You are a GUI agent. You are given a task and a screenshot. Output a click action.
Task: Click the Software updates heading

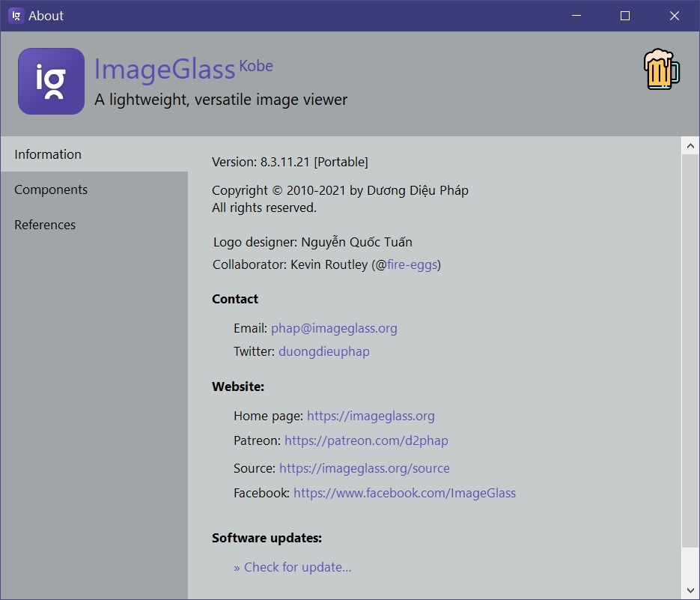coord(267,538)
